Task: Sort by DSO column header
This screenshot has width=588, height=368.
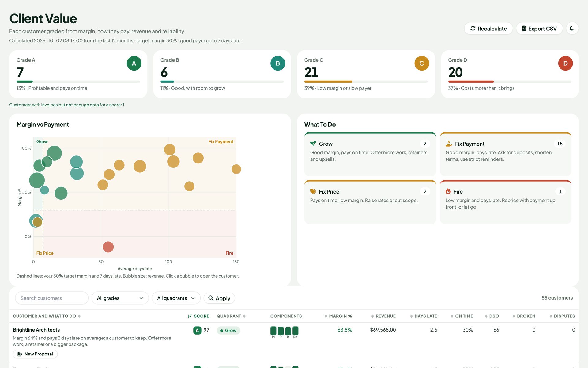Action: point(492,316)
